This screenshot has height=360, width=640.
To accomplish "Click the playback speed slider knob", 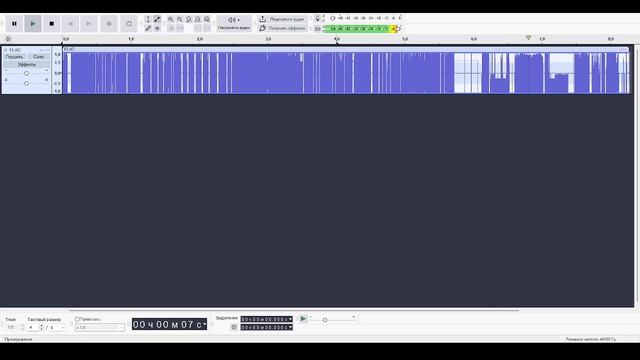I will tap(325, 320).
